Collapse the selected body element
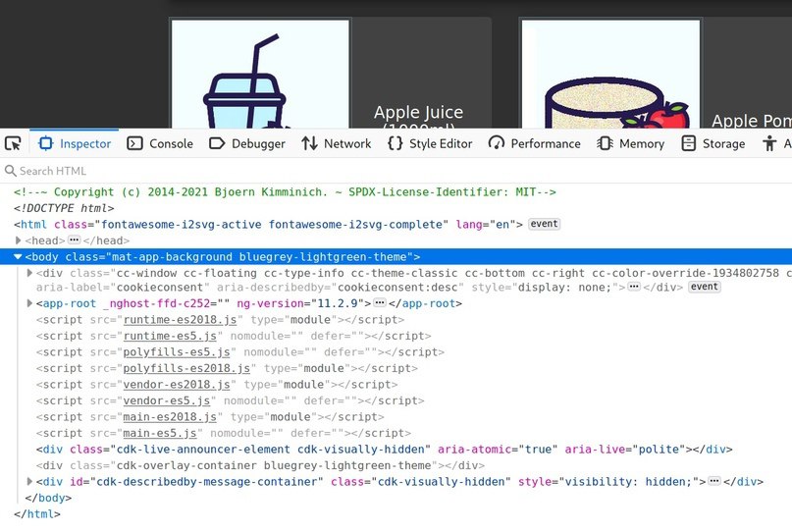This screenshot has height=532, width=792. [19, 256]
